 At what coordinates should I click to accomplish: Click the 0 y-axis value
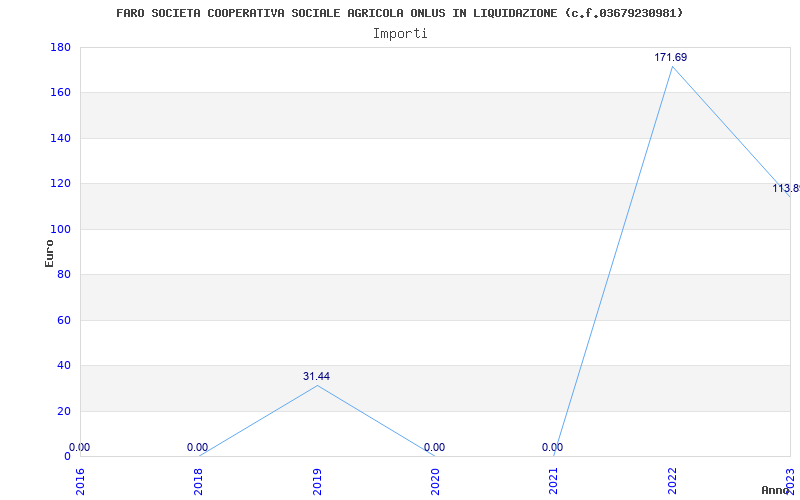pos(67,456)
